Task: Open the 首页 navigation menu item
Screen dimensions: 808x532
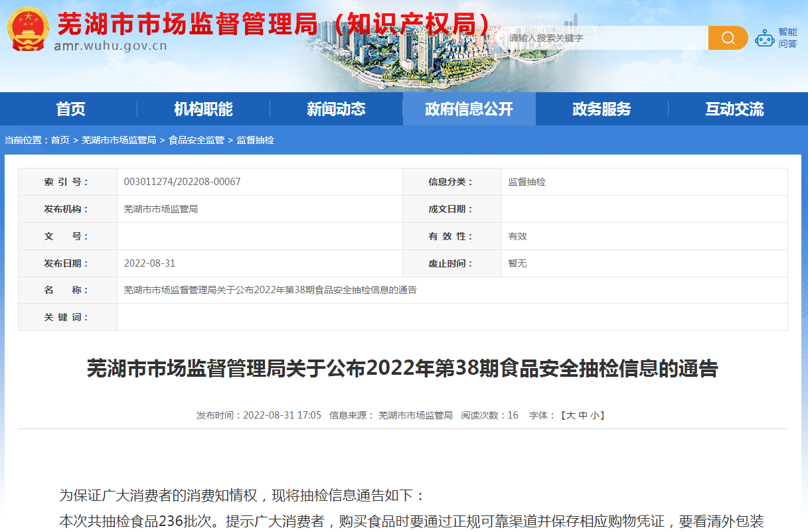Action: click(x=70, y=109)
